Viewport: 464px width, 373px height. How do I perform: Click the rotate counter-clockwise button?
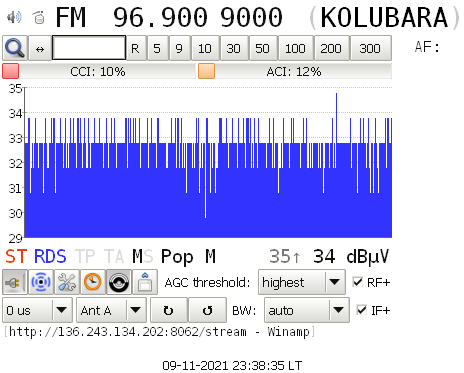[207, 310]
